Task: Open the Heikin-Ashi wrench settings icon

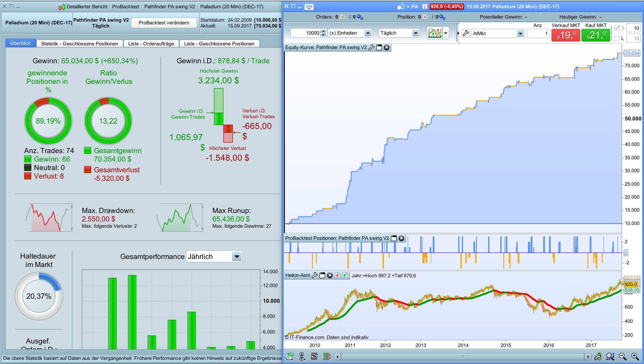Action: coord(315,275)
